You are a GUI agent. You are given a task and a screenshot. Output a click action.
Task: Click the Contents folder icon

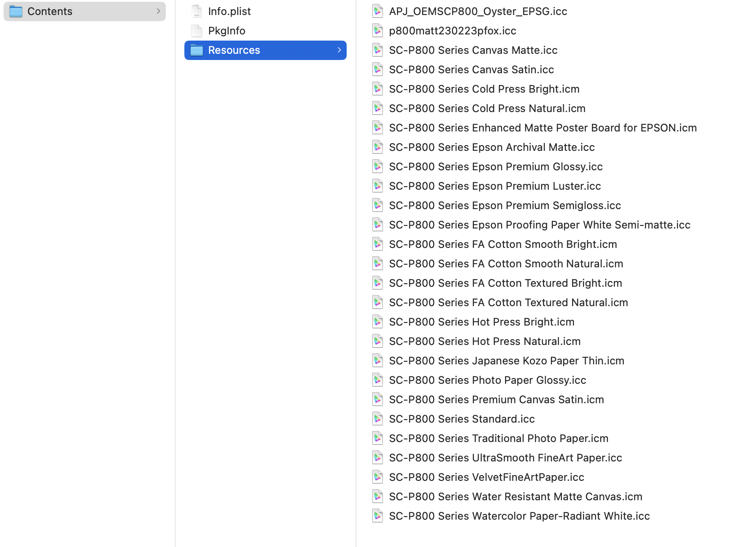tap(15, 11)
